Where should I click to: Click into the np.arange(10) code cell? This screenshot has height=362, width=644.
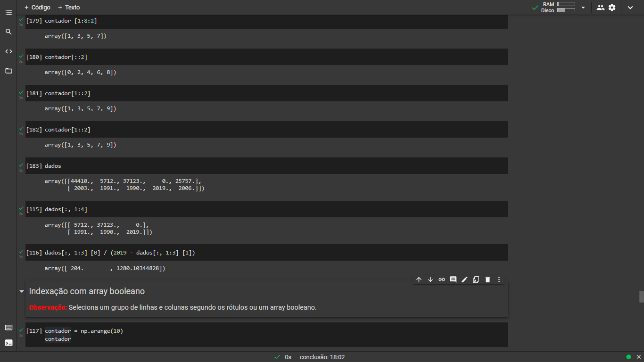267,335
